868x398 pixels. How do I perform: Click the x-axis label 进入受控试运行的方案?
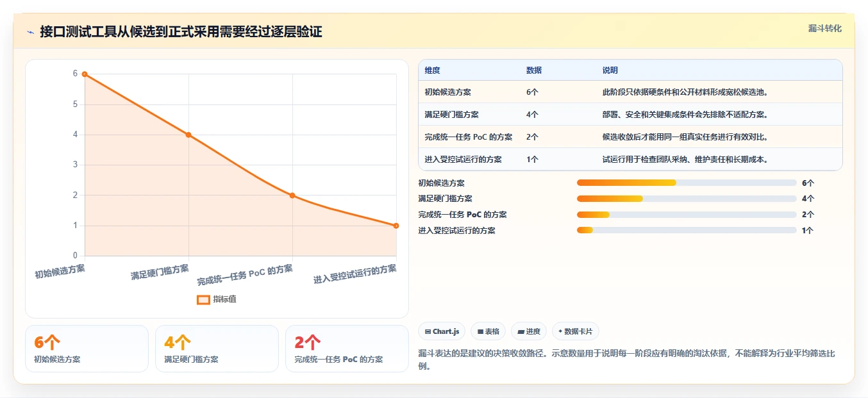pyautogui.click(x=355, y=274)
